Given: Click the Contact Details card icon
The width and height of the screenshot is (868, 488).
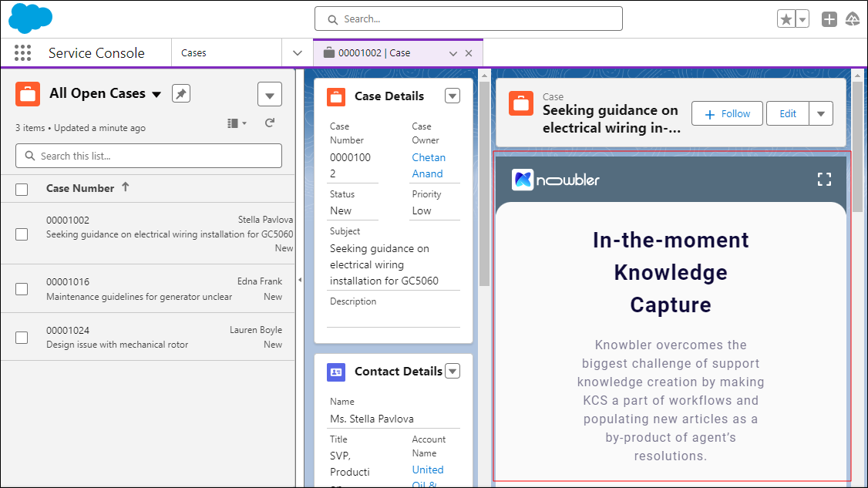Looking at the screenshot, I should pyautogui.click(x=336, y=372).
